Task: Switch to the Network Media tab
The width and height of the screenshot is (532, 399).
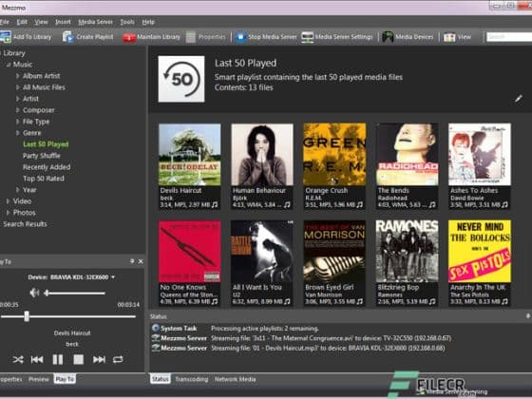Action: click(x=236, y=379)
